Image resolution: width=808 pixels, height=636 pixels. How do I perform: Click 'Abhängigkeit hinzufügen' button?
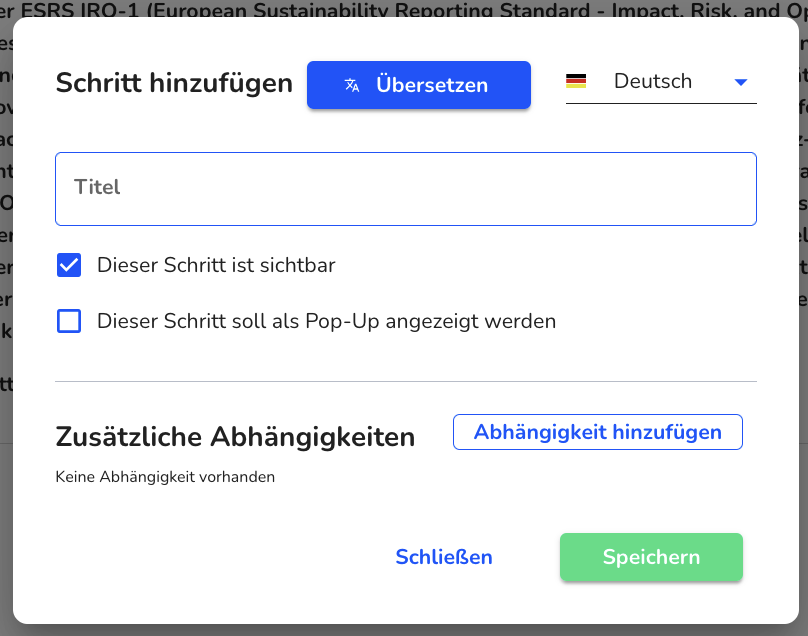click(x=598, y=432)
